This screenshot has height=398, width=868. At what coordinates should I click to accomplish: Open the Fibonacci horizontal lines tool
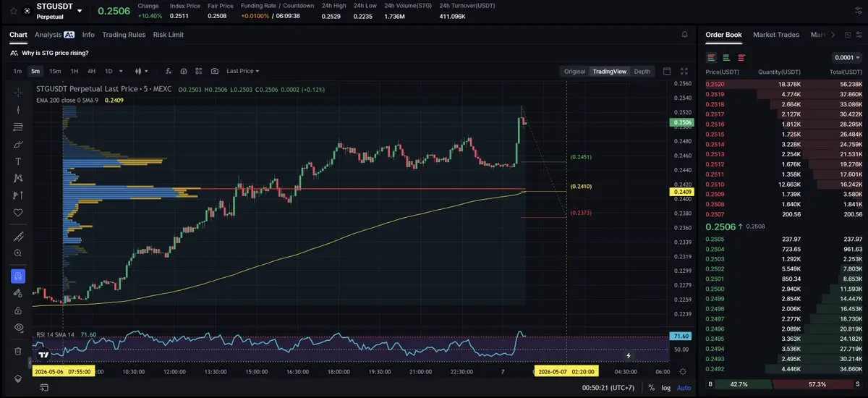pyautogui.click(x=18, y=127)
